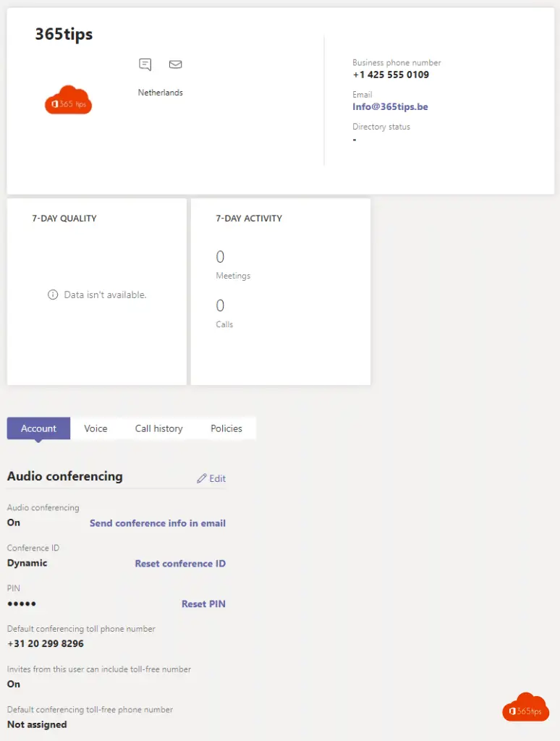
Task: Click the chat message icon
Action: (145, 65)
